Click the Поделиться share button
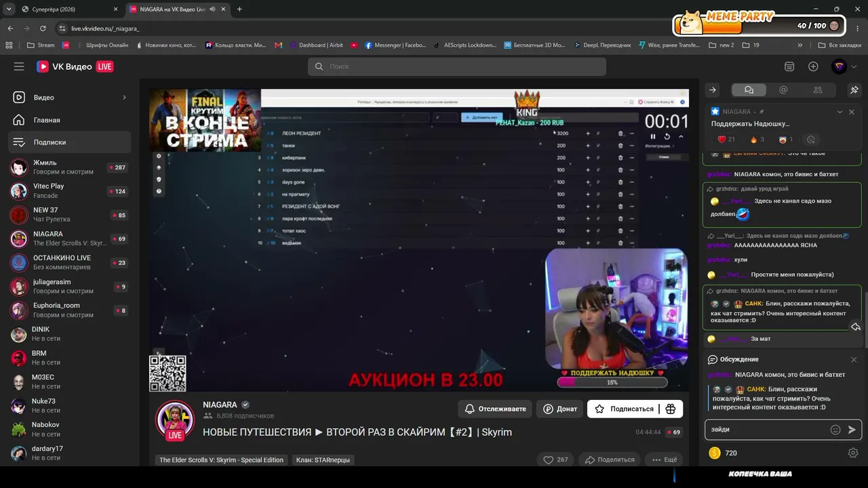Image resolution: width=868 pixels, height=488 pixels. (x=610, y=460)
